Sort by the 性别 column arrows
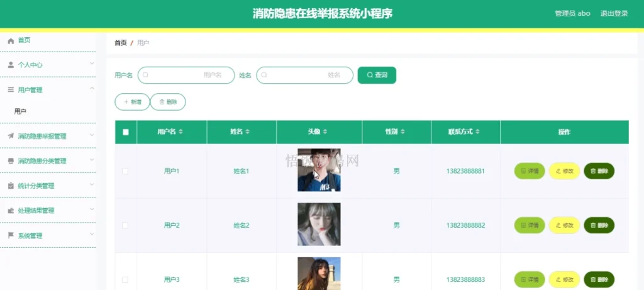This screenshot has height=290, width=644. [402, 132]
